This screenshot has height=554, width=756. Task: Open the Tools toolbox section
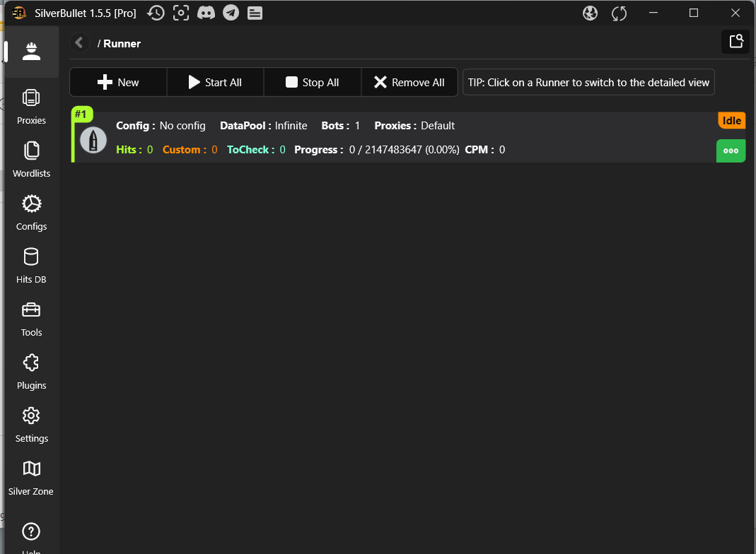click(31, 318)
